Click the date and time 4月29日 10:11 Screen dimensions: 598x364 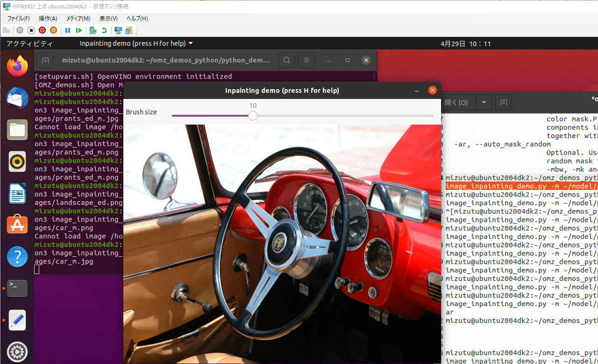click(x=465, y=43)
